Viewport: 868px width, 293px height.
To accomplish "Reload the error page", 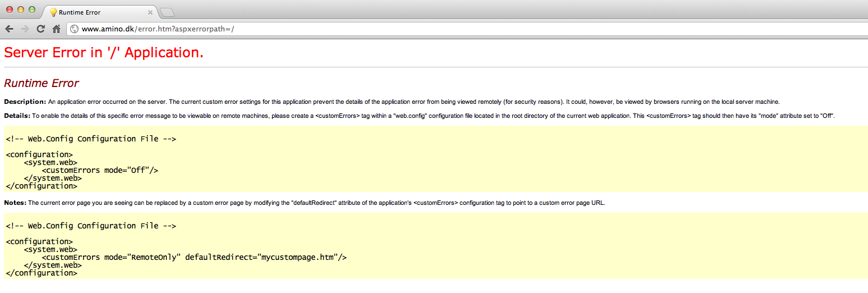I will [x=40, y=29].
